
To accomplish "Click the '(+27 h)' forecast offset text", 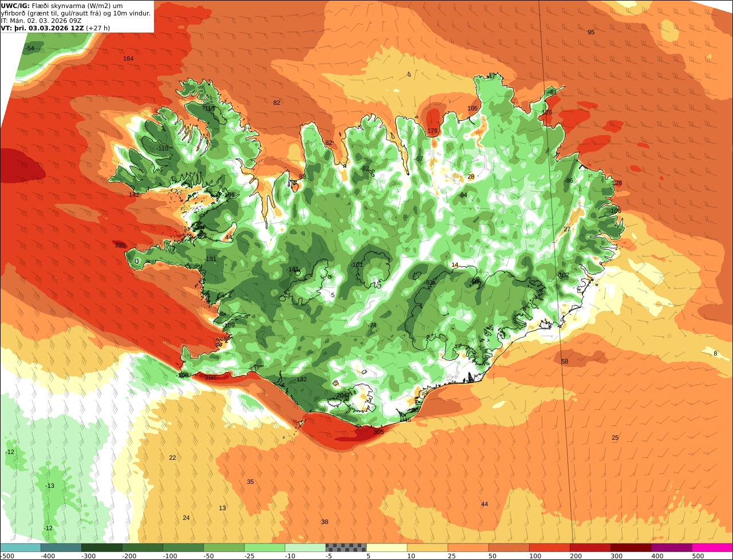I will [98, 27].
